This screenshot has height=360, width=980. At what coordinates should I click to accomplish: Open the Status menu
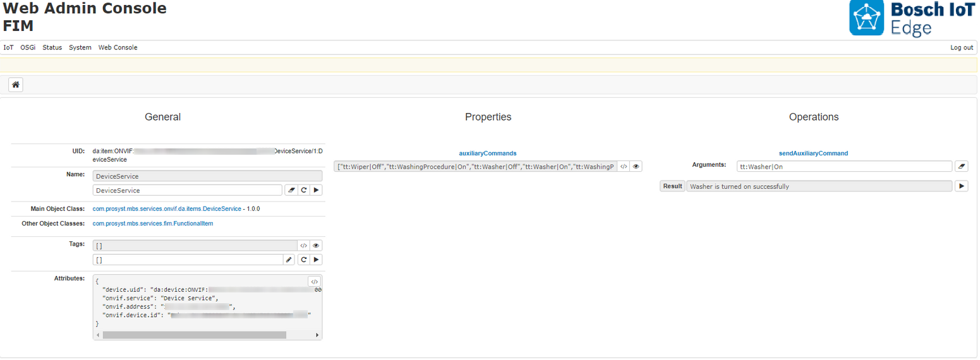[52, 47]
